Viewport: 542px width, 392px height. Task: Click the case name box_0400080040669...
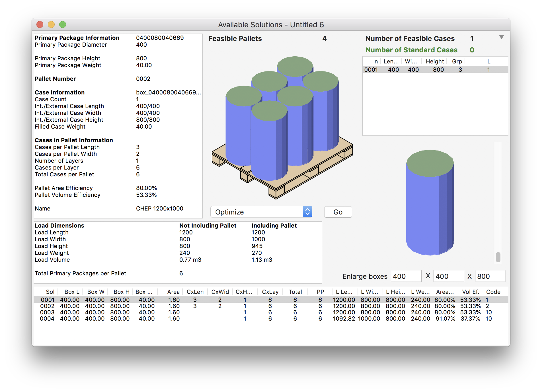click(169, 92)
